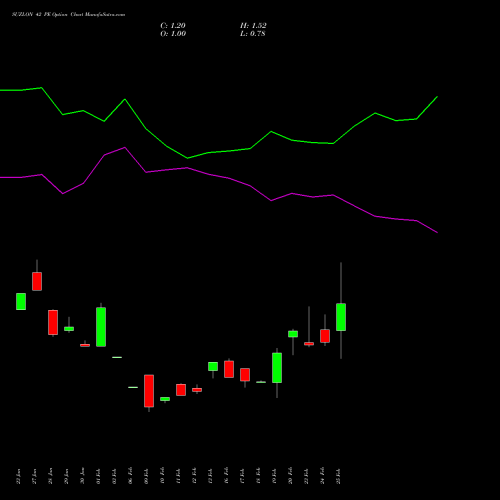Click the 19 Feb date label
Viewport: 500px width, 500px height.
[275, 477]
